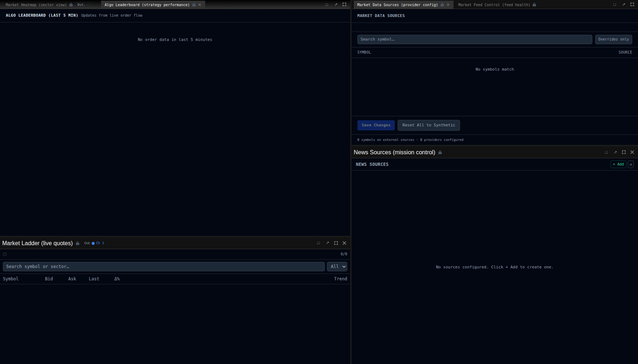Click the 'No order data in last 5 minutes' message
Image resolution: width=638 pixels, height=364 pixels.
coord(175,40)
